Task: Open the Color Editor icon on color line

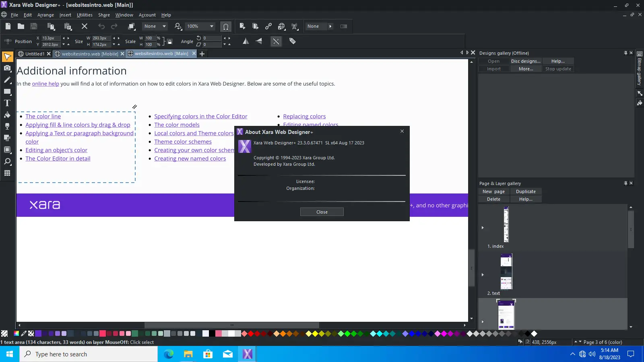Action: pyautogui.click(x=17, y=333)
